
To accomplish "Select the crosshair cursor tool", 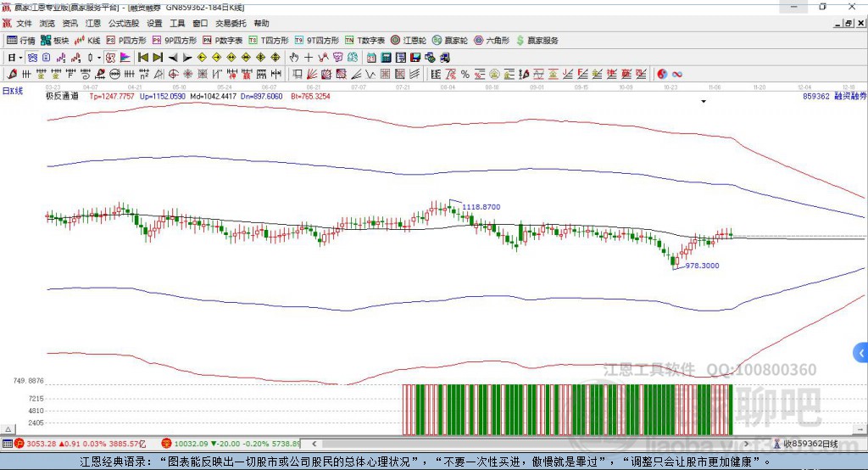I will tap(309, 58).
